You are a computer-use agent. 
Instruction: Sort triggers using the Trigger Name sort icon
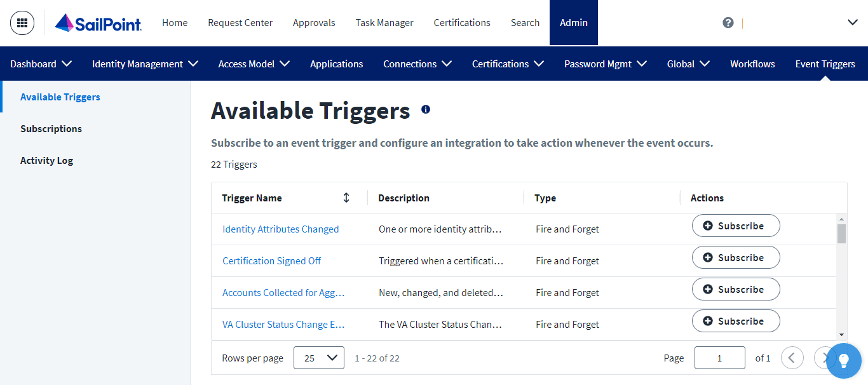click(x=346, y=198)
